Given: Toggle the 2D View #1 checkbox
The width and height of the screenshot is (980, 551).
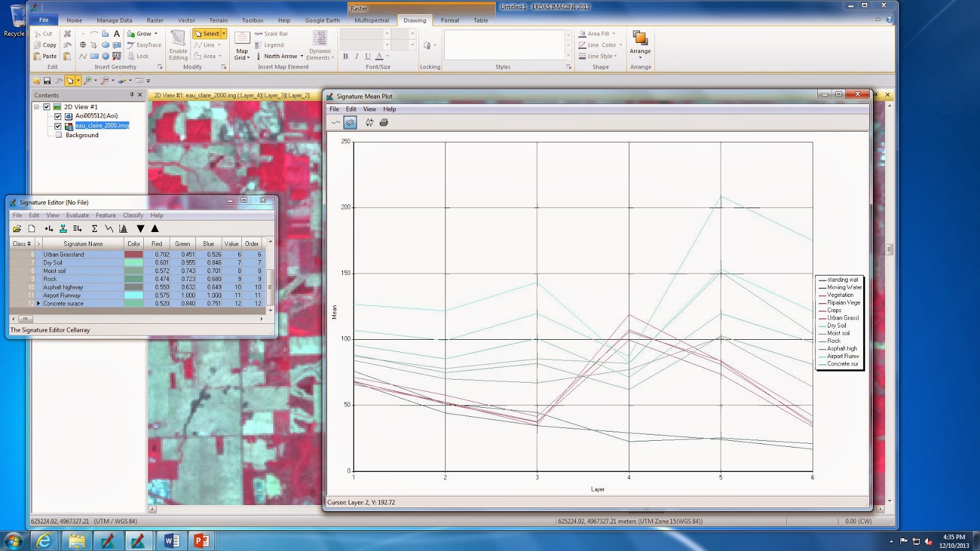Looking at the screenshot, I should pos(45,107).
